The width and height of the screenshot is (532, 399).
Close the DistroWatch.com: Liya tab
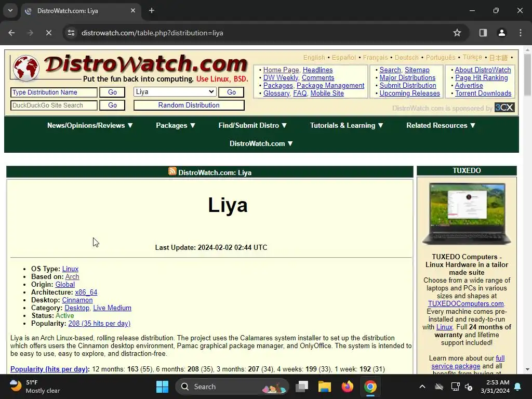[x=133, y=10]
